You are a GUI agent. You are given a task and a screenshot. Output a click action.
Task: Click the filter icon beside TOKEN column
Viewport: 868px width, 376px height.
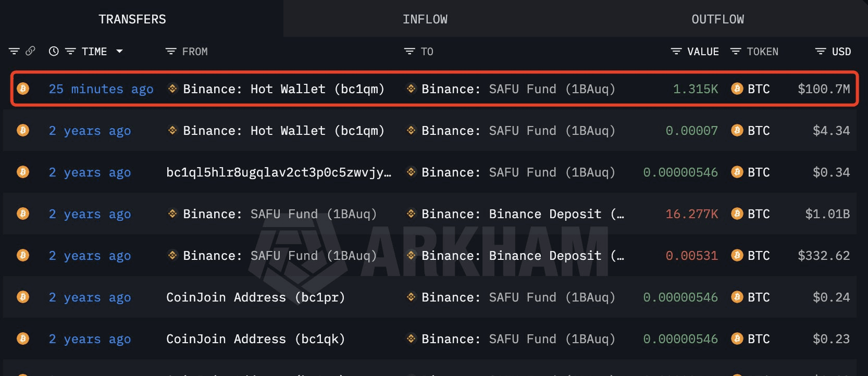(736, 51)
